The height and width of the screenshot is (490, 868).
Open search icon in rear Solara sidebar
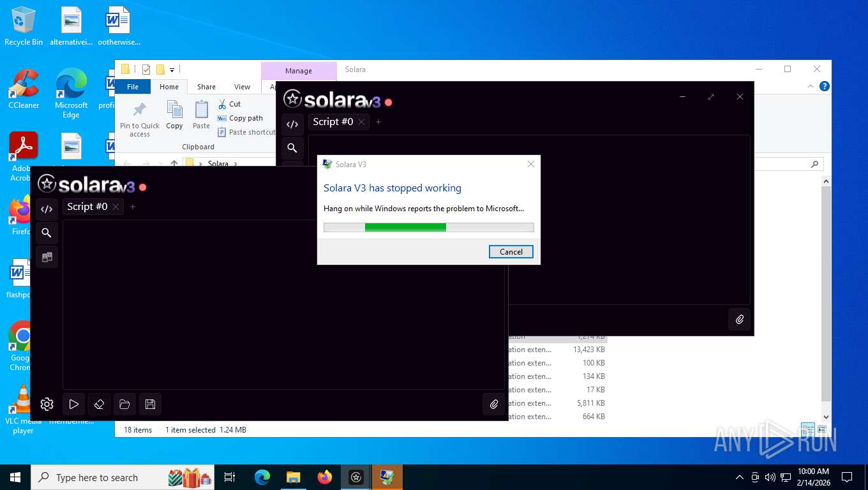pos(292,148)
